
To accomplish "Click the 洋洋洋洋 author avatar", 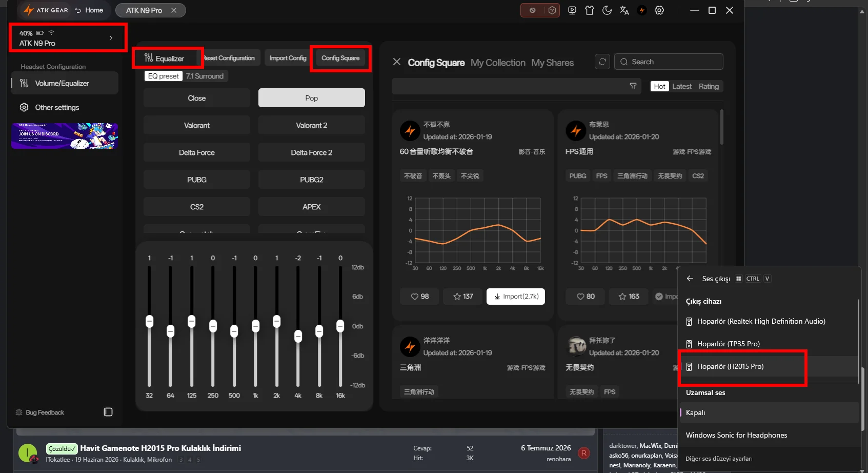I will [x=410, y=347].
